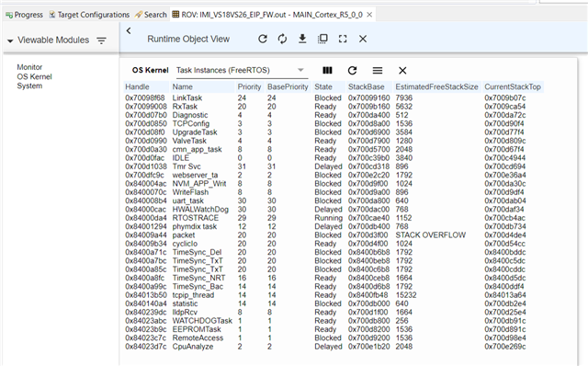Screen dimensions: 588x366
Task: Select the webserver_ta task name
Action: click(195, 176)
